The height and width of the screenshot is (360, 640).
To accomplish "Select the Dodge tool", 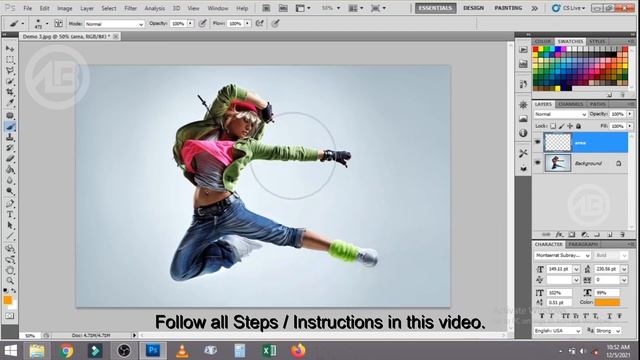I will click(x=10, y=191).
